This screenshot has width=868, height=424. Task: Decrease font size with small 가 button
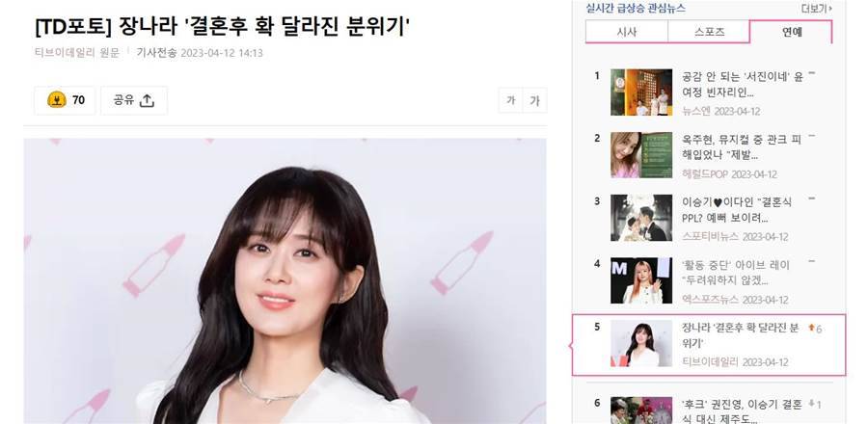coord(510,100)
